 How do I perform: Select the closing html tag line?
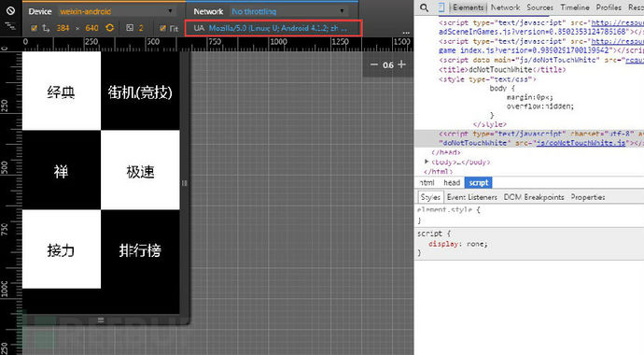[439, 171]
